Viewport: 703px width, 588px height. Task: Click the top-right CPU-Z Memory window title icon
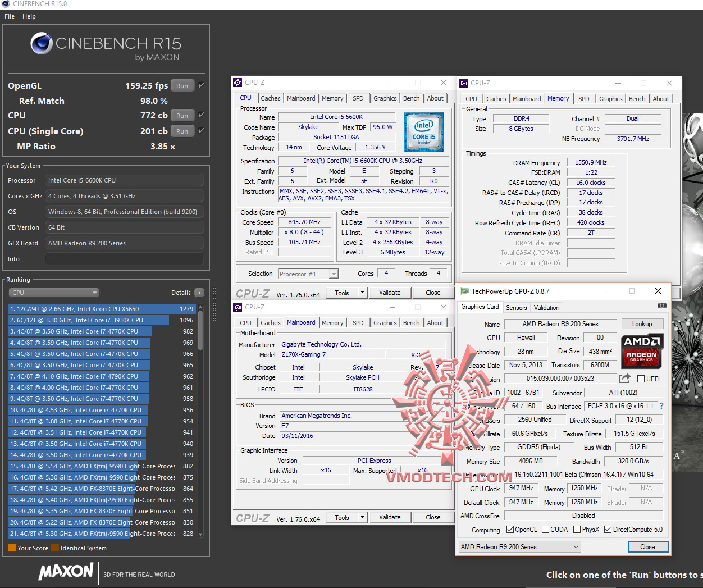click(464, 83)
